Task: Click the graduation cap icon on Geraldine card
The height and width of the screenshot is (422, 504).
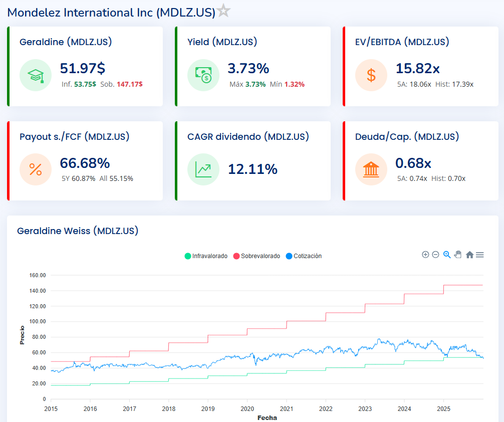Action: pyautogui.click(x=36, y=75)
